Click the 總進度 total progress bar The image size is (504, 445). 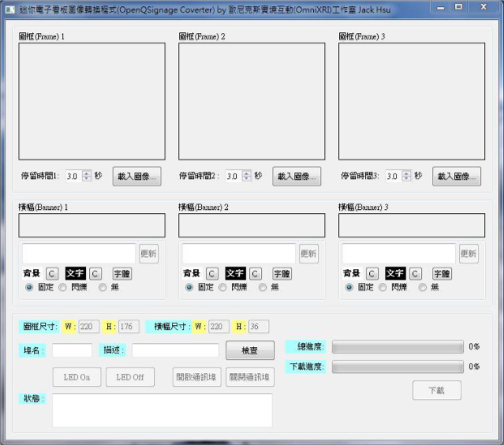(398, 347)
